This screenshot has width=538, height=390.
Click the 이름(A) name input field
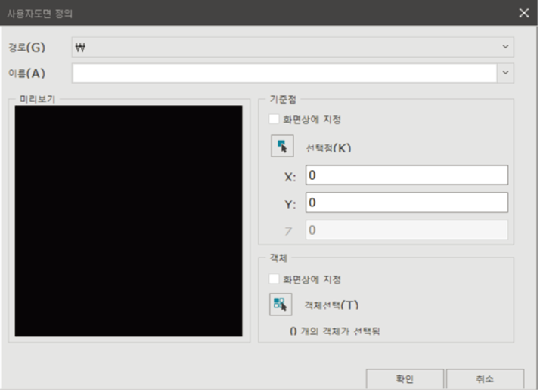click(x=284, y=73)
